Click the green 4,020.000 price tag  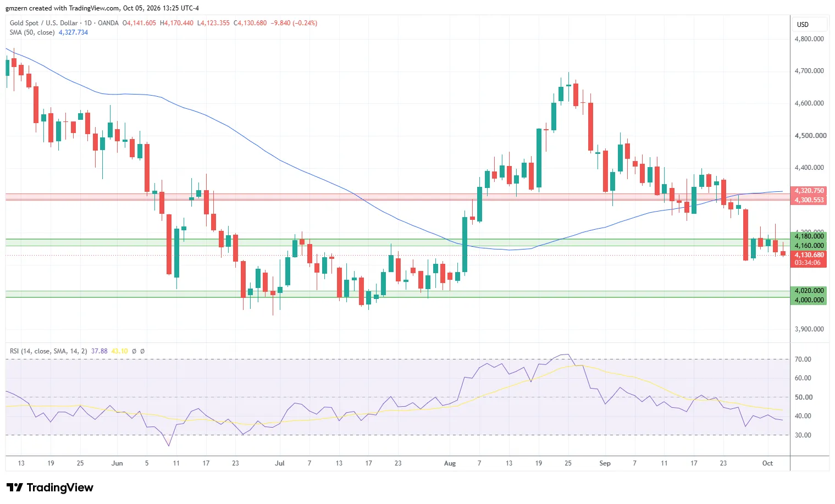point(809,291)
